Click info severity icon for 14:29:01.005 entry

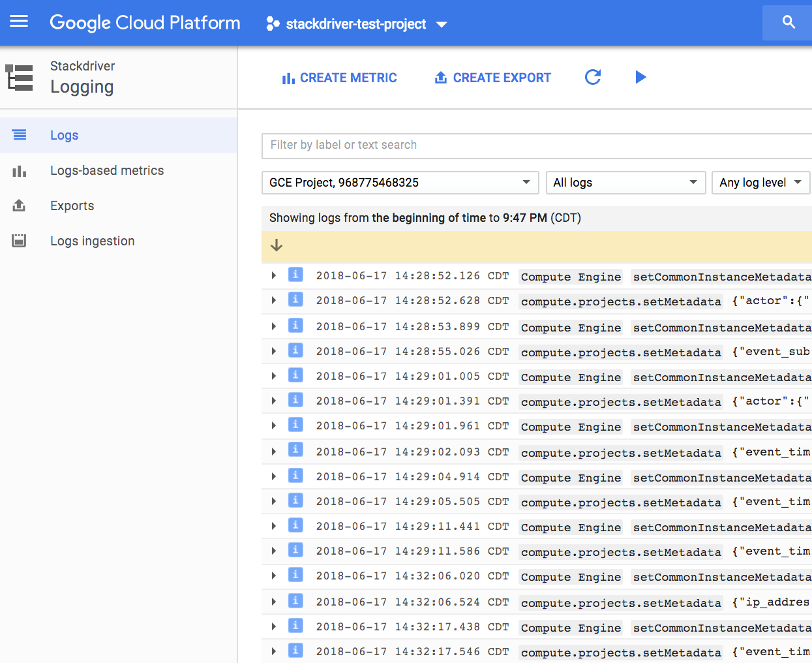click(x=295, y=375)
